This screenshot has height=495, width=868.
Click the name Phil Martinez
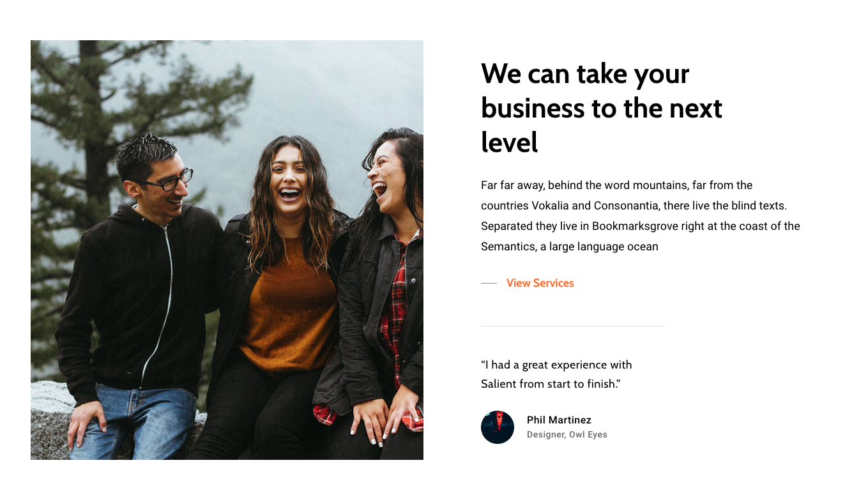click(x=559, y=420)
